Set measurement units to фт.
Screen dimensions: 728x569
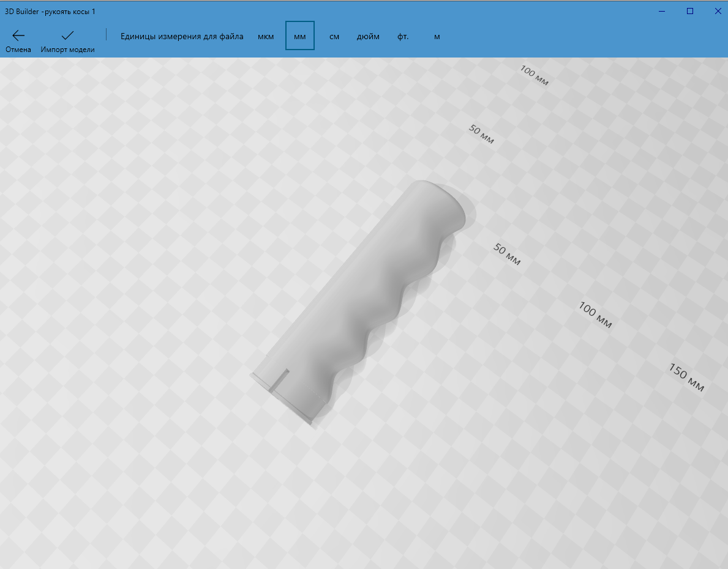[x=403, y=37]
